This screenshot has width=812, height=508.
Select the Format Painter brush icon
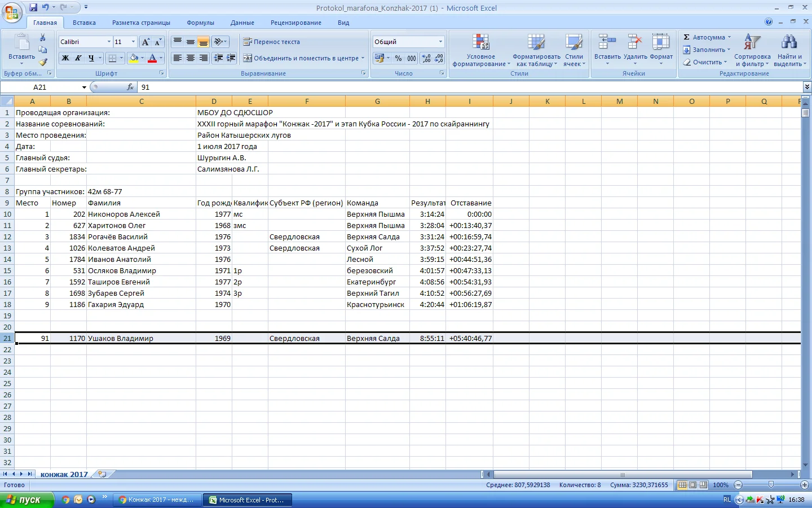[43, 62]
